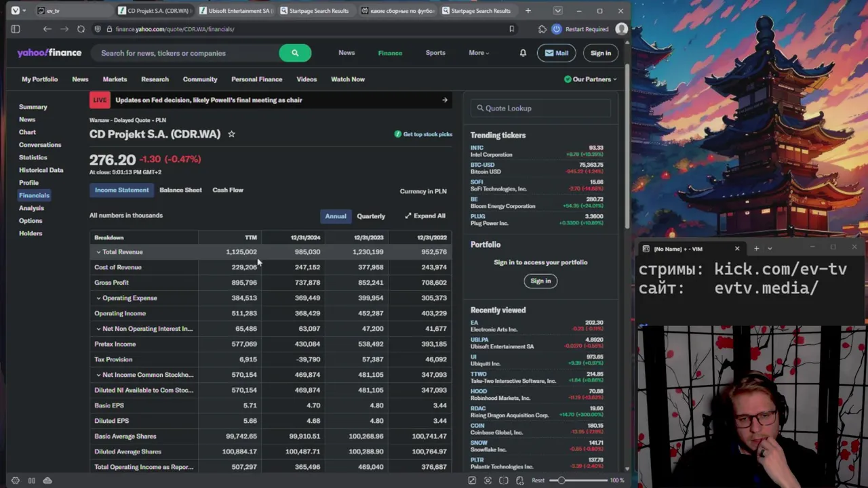Click the Mail button in header
Image resolution: width=868 pixels, height=488 pixels.
click(556, 53)
